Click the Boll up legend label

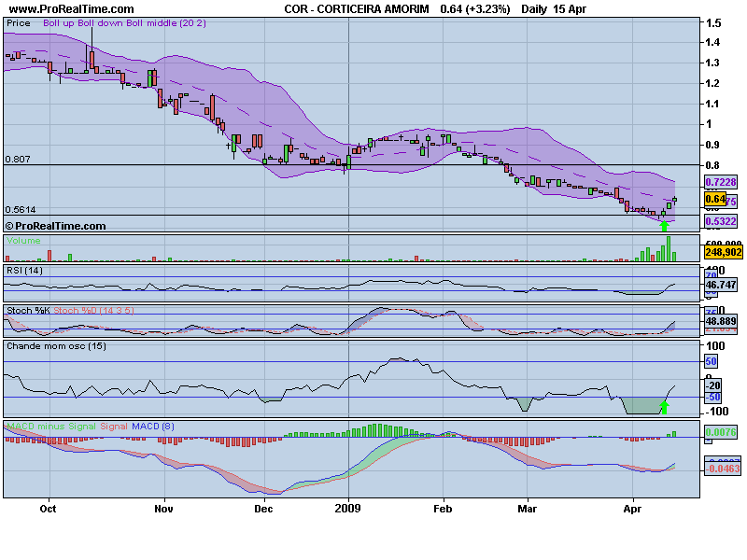tap(59, 22)
